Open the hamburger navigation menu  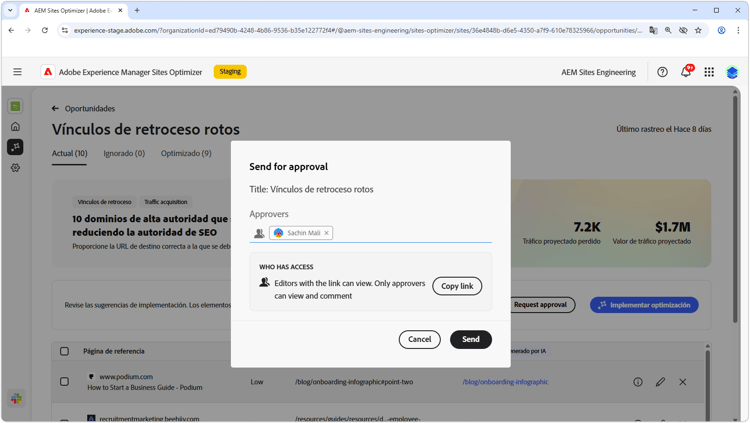click(17, 72)
